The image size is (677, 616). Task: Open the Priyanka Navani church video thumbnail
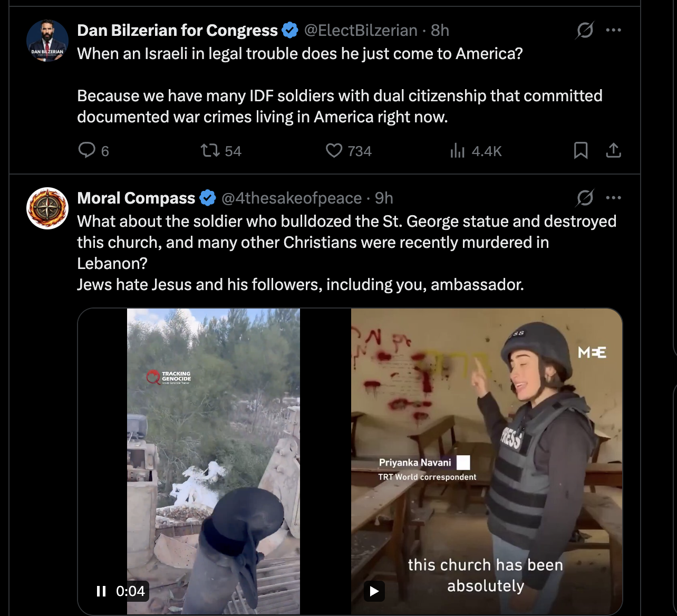point(486,448)
